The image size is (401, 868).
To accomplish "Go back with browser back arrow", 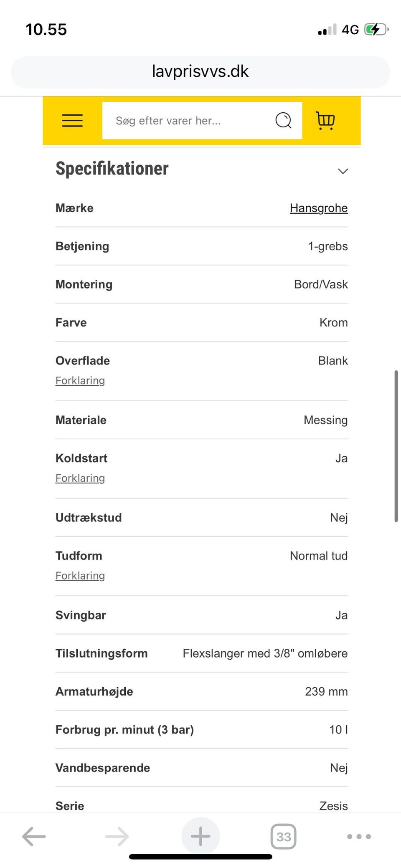I will (x=34, y=836).
